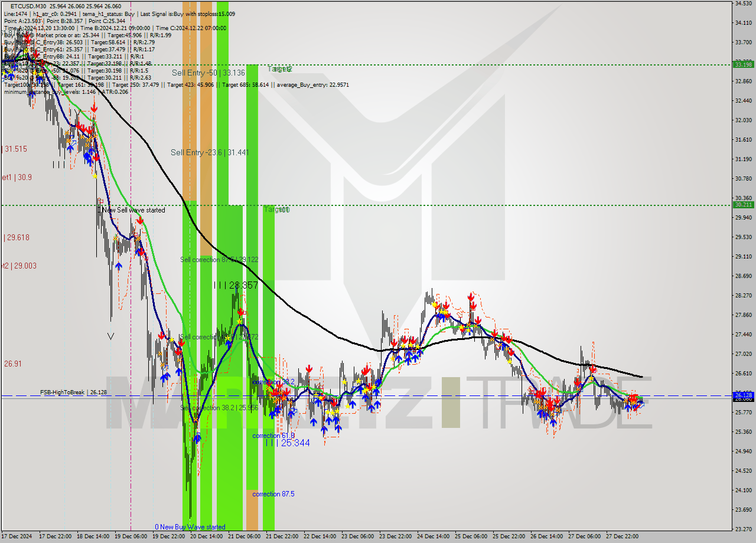Click the 'average_Buy_entry: 22.9571' text
This screenshot has width=756, height=543.
(x=312, y=84)
